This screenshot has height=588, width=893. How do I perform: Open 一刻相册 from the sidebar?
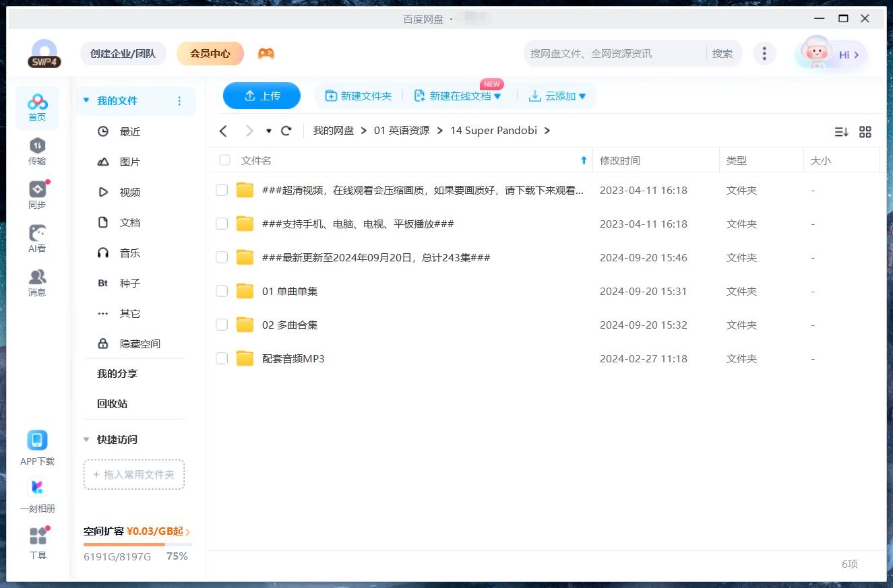coord(37,493)
